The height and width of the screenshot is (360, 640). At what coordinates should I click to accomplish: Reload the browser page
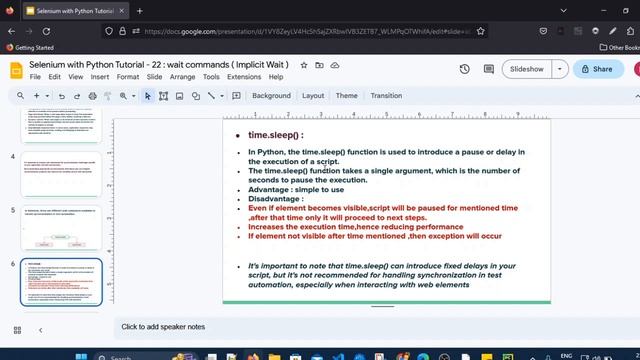coord(47,31)
